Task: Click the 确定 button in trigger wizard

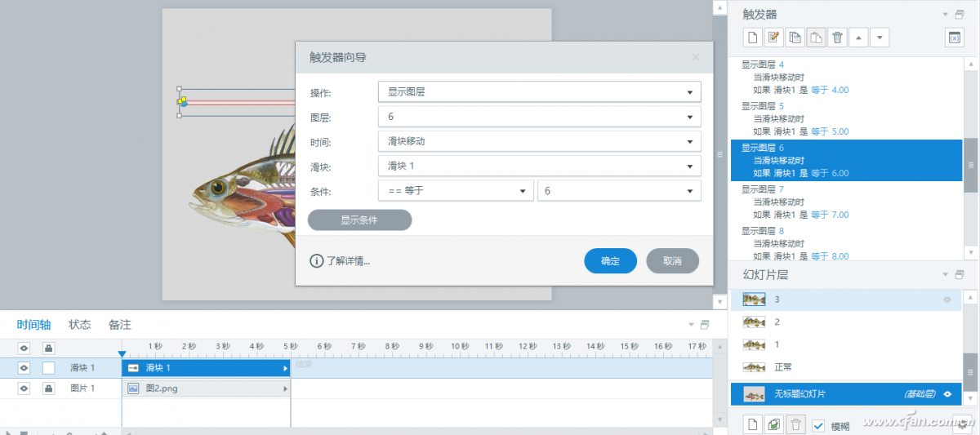Action: [610, 261]
